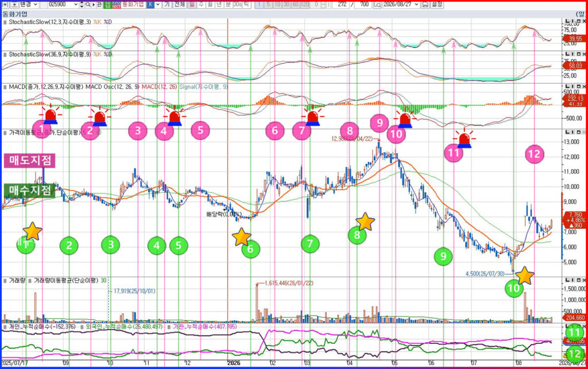Select the 분 minute period tab

228,5
